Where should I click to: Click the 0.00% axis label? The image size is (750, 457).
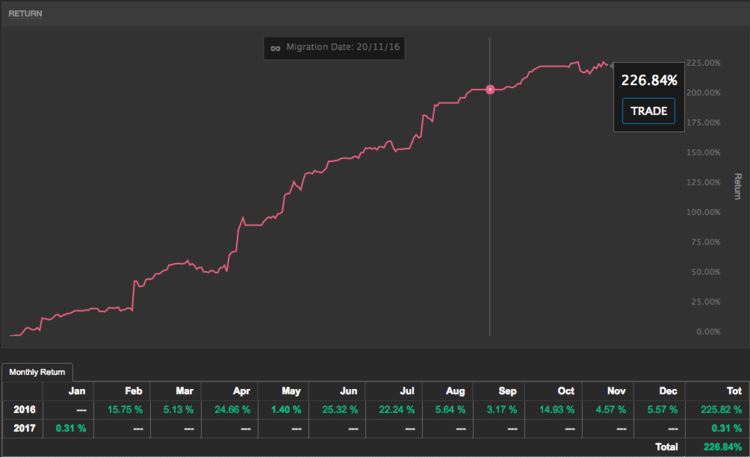[x=708, y=332]
